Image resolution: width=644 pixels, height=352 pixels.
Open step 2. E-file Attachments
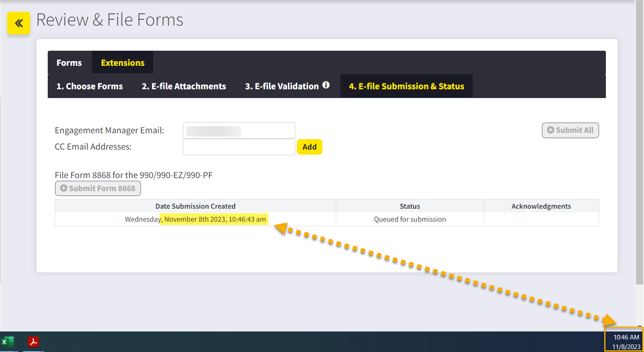coord(184,86)
